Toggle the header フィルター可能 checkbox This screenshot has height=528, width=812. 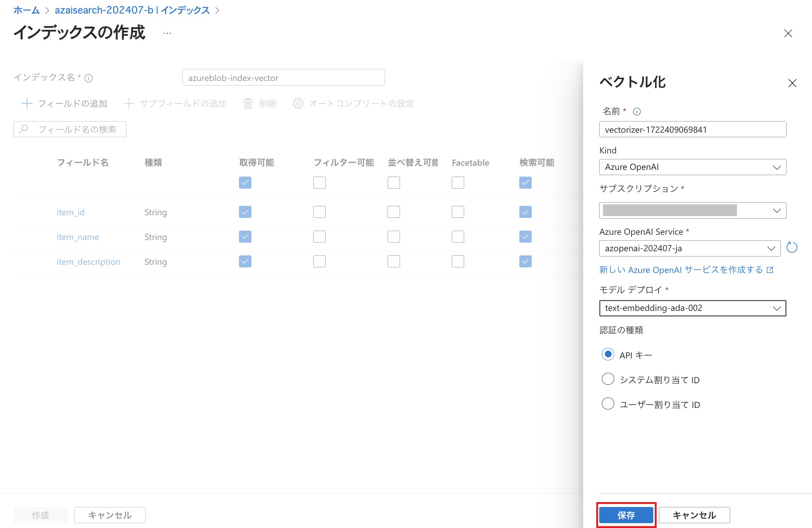pyautogui.click(x=319, y=183)
